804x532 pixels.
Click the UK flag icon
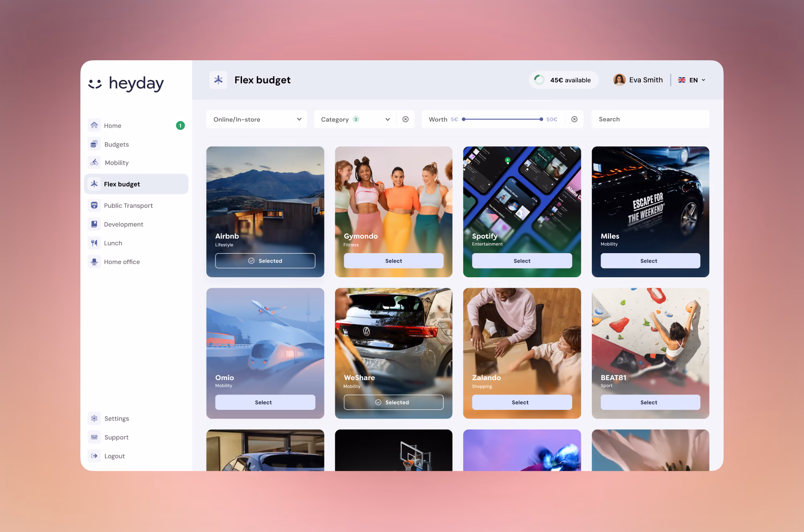[x=682, y=80]
